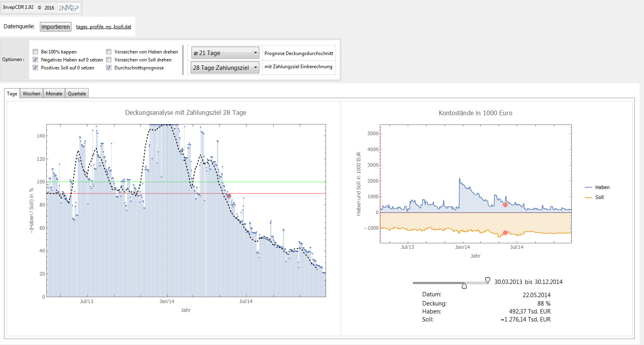Select the Quartale tab
644x345 pixels.
point(77,94)
